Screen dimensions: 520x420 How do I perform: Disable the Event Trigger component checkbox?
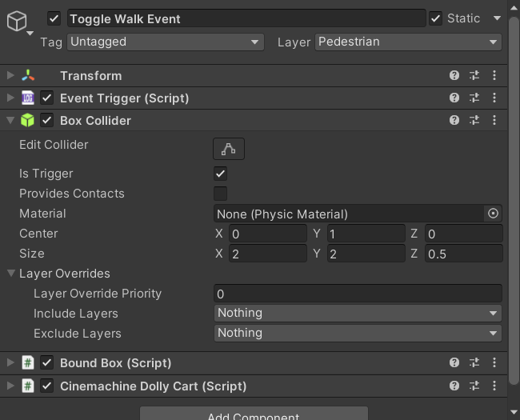[46, 98]
